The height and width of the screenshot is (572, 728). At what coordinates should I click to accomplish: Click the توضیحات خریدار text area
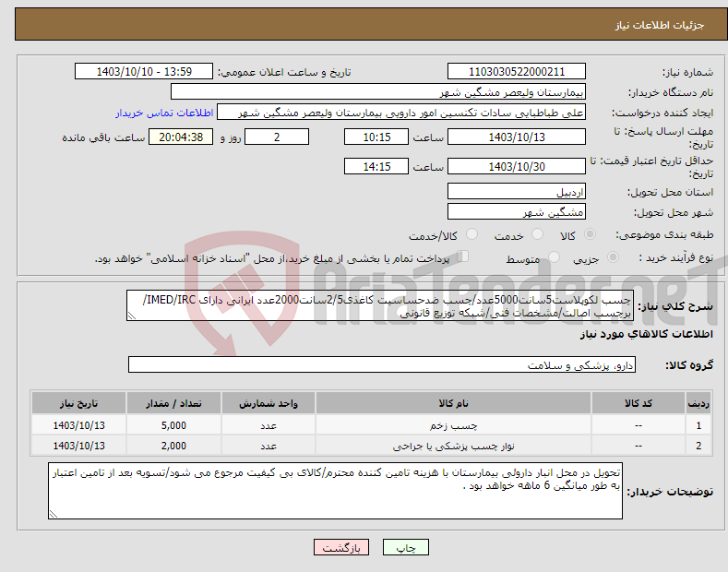335,491
